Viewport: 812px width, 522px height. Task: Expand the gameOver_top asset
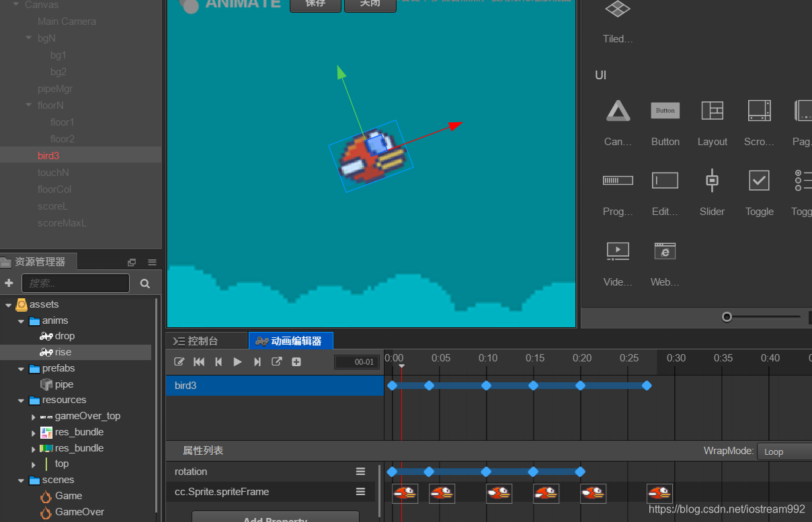(x=34, y=417)
